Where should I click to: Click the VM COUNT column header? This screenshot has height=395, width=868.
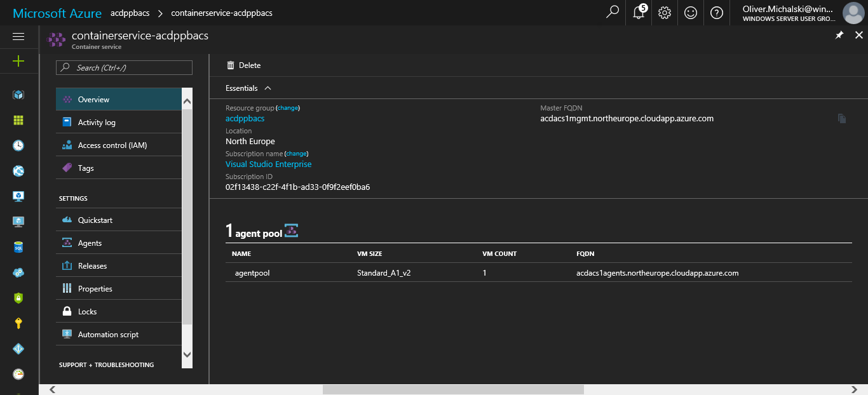point(499,253)
